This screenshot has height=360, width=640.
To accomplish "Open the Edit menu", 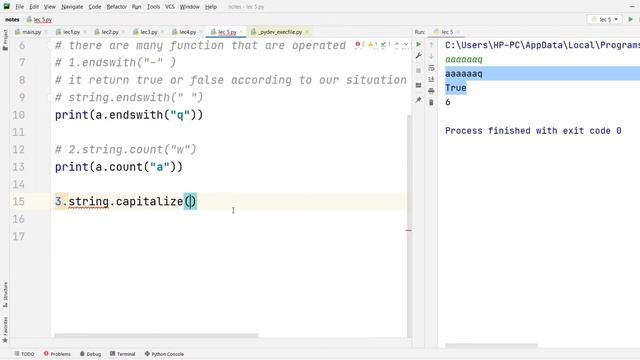I will (34, 7).
